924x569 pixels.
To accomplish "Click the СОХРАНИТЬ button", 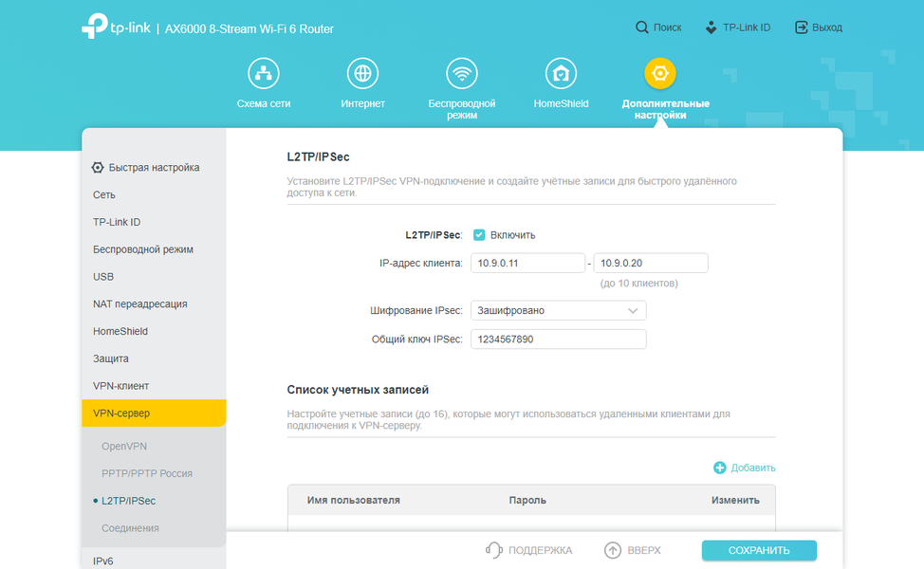I will (x=759, y=550).
